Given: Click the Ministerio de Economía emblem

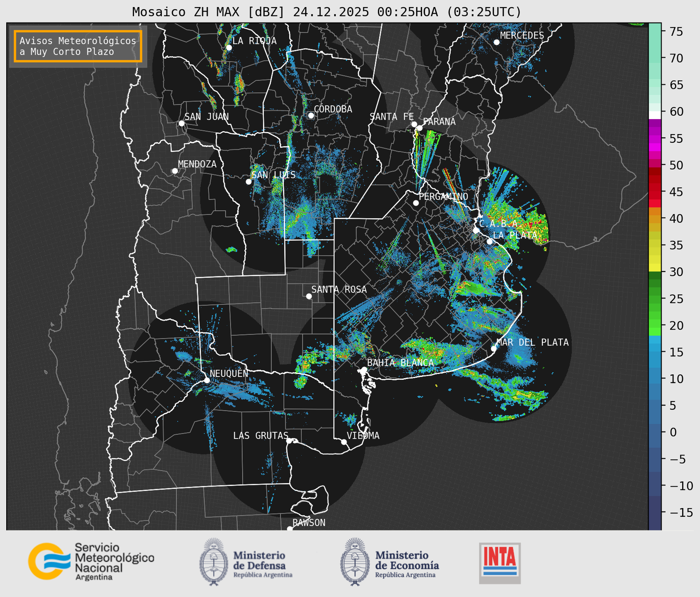Looking at the screenshot, I should [x=354, y=562].
